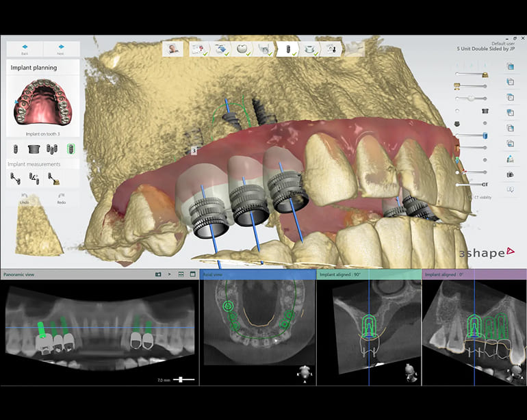The height and width of the screenshot is (420, 527).
Task: Toggle the CT visibility checkbox
Action: coord(471,197)
